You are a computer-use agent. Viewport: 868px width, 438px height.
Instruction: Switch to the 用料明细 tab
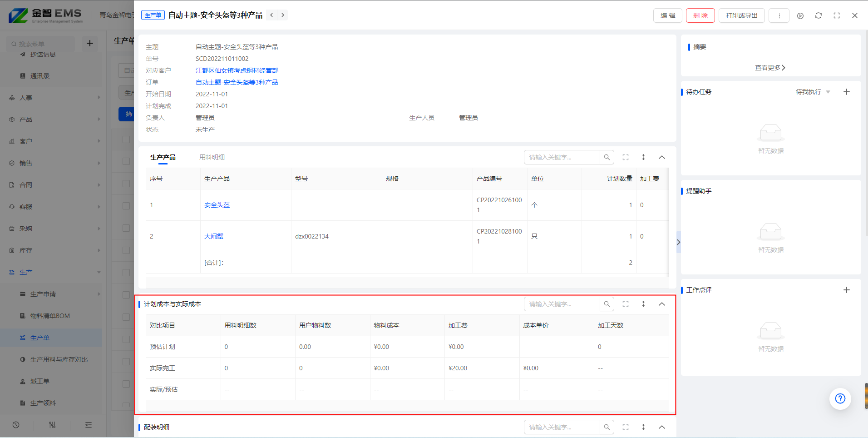pyautogui.click(x=212, y=157)
